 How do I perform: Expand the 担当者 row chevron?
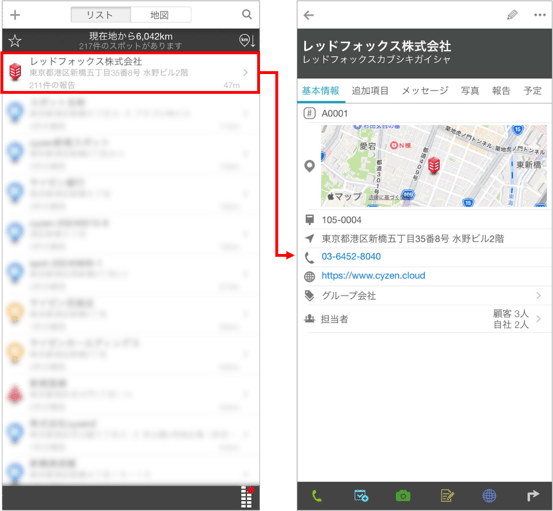[538, 319]
